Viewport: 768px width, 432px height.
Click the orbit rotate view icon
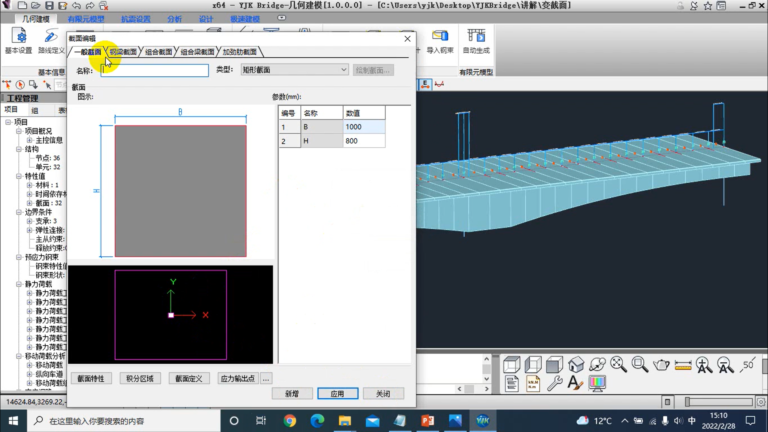(x=598, y=364)
